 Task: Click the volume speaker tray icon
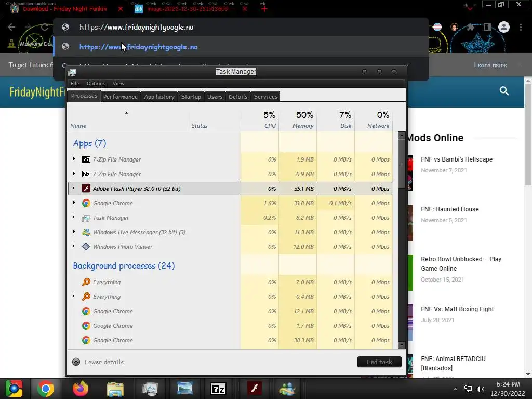(x=480, y=389)
